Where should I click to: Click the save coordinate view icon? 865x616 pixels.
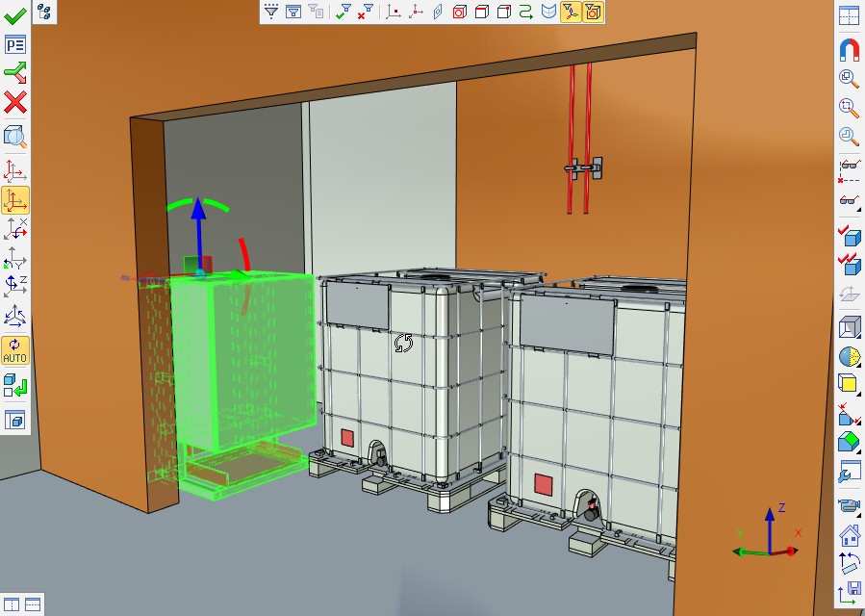tap(850, 595)
